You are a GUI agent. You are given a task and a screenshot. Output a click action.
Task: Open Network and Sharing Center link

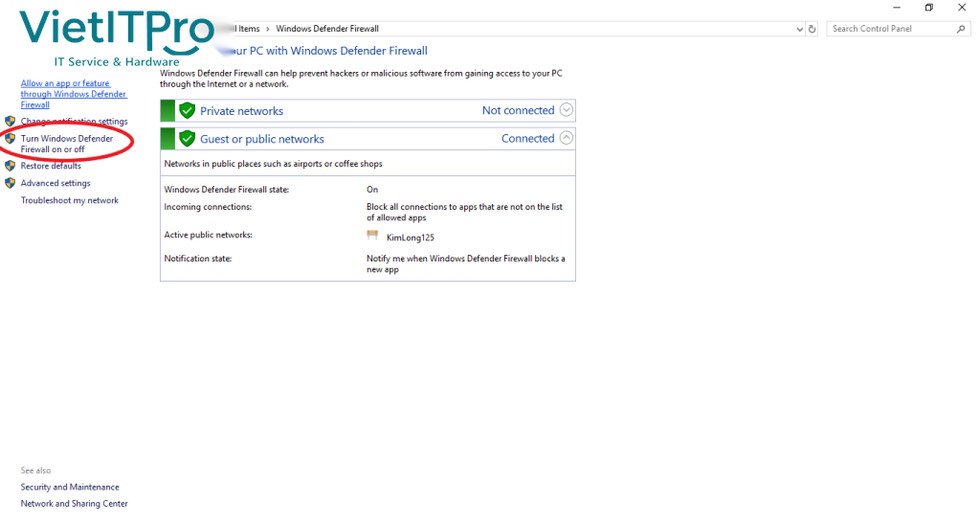point(75,504)
